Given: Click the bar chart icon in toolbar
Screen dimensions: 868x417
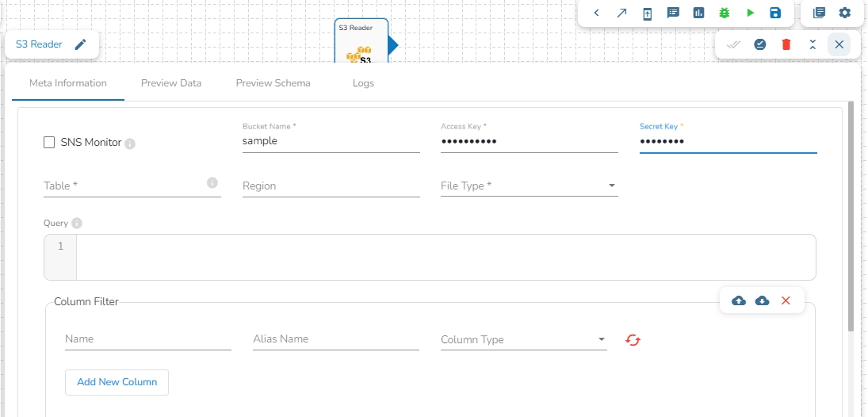Looking at the screenshot, I should (698, 13).
